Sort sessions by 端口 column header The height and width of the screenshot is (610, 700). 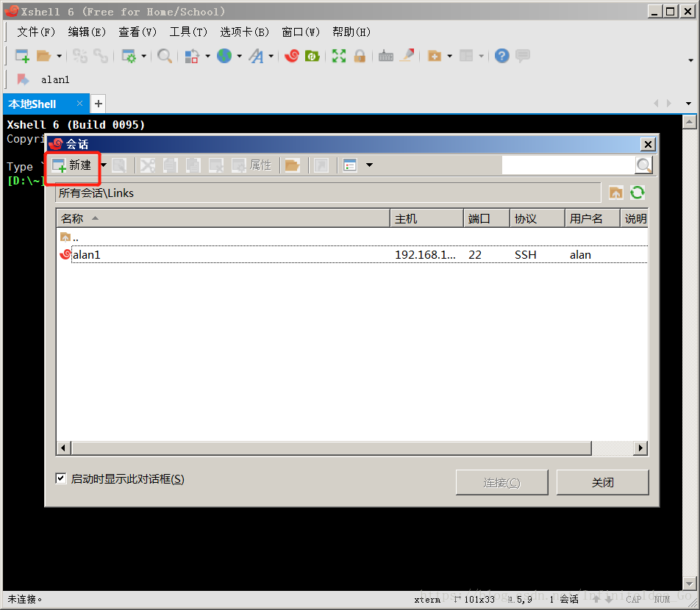(x=487, y=218)
